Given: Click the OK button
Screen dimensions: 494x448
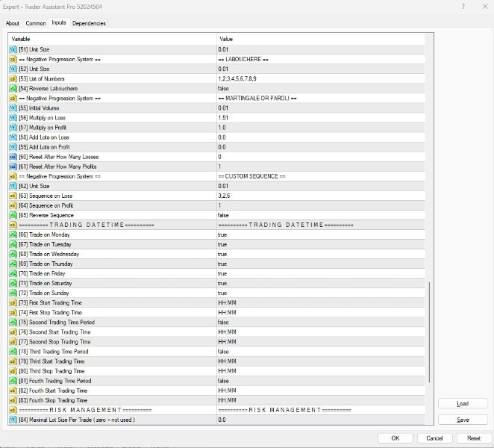Looking at the screenshot, I should pos(395,438).
